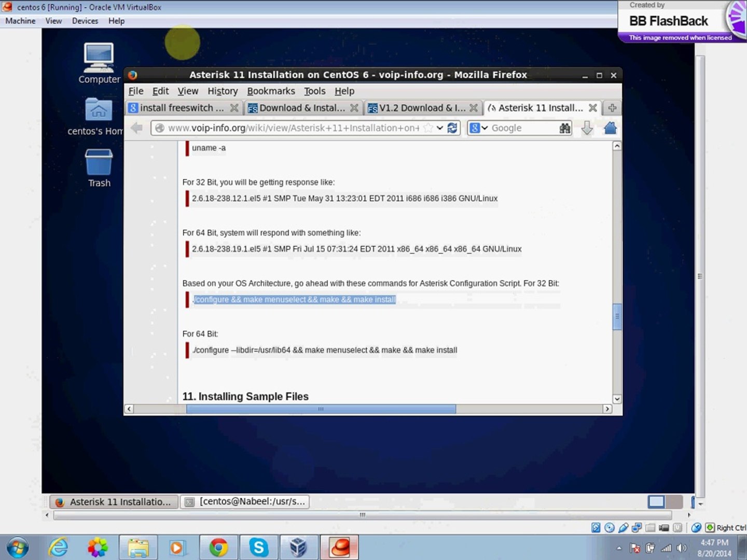Screen dimensions: 747x560
Task: Open VirtualBox Machine menu
Action: coord(20,21)
